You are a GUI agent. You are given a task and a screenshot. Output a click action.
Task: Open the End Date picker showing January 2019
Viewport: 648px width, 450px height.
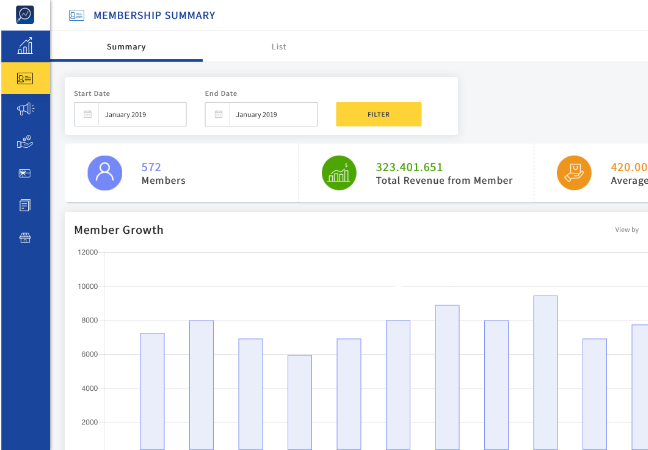[x=272, y=115]
